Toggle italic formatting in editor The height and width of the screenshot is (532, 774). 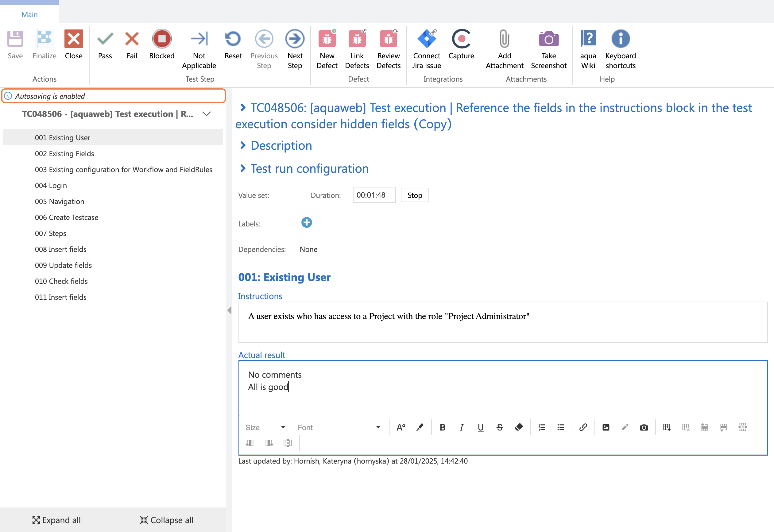coord(461,427)
